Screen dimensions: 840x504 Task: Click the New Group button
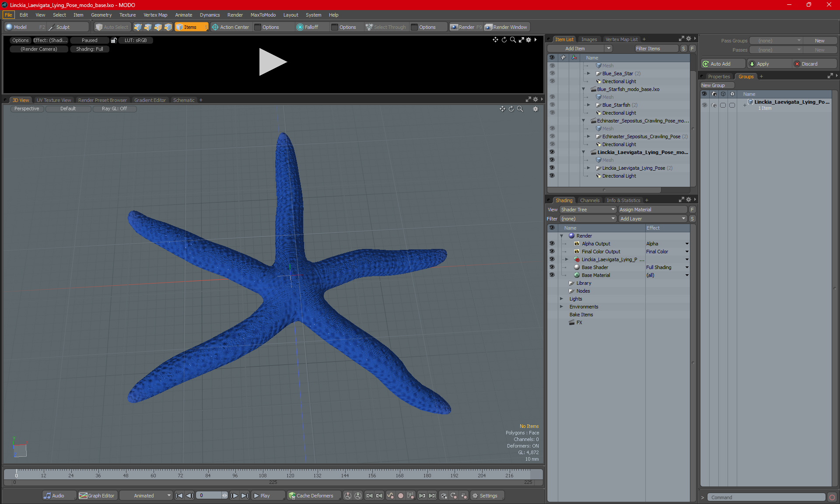coord(717,85)
